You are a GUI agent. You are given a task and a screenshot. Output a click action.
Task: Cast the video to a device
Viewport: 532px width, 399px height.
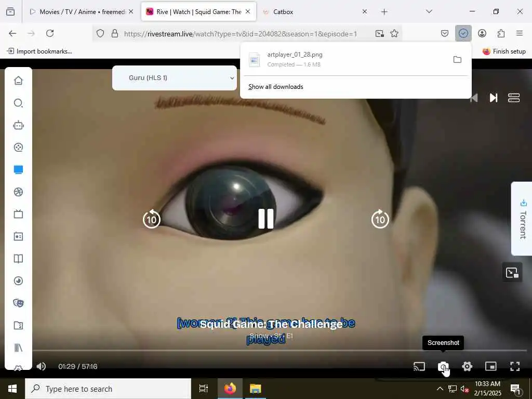419,366
